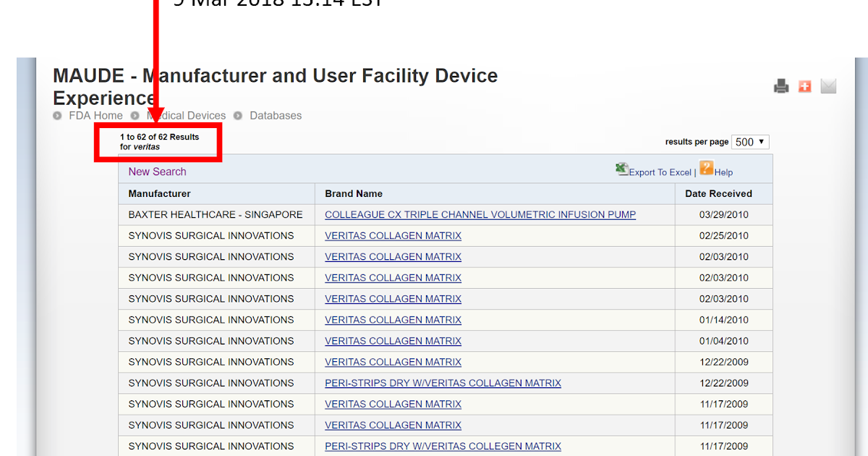Navigate to Databases breadcrumb
The width and height of the screenshot is (868, 456).
coord(276,116)
